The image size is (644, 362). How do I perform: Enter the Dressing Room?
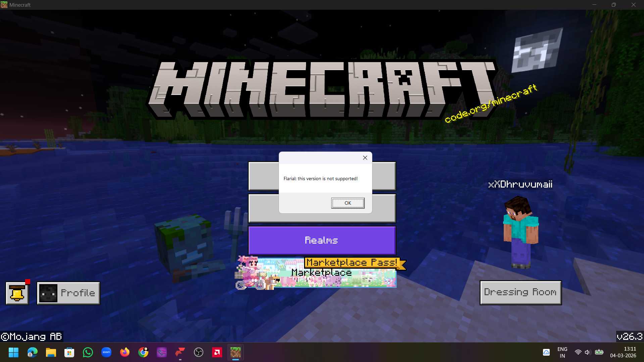coord(520,292)
